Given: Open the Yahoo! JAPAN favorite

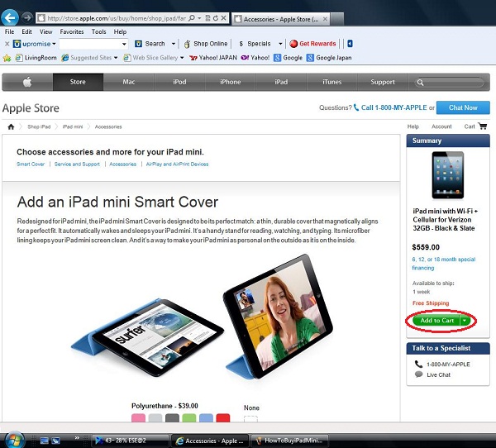Looking at the screenshot, I should point(213,58).
